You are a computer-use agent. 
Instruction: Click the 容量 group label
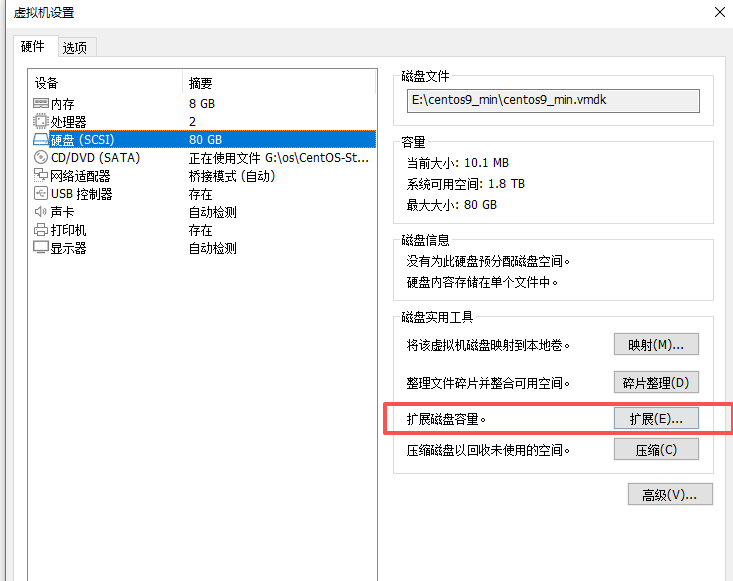coord(413,142)
